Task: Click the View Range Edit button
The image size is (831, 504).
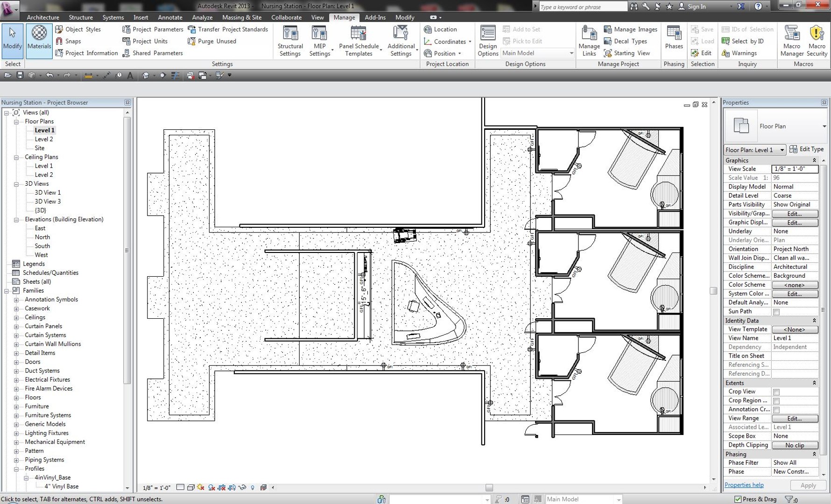Action: pyautogui.click(x=795, y=419)
